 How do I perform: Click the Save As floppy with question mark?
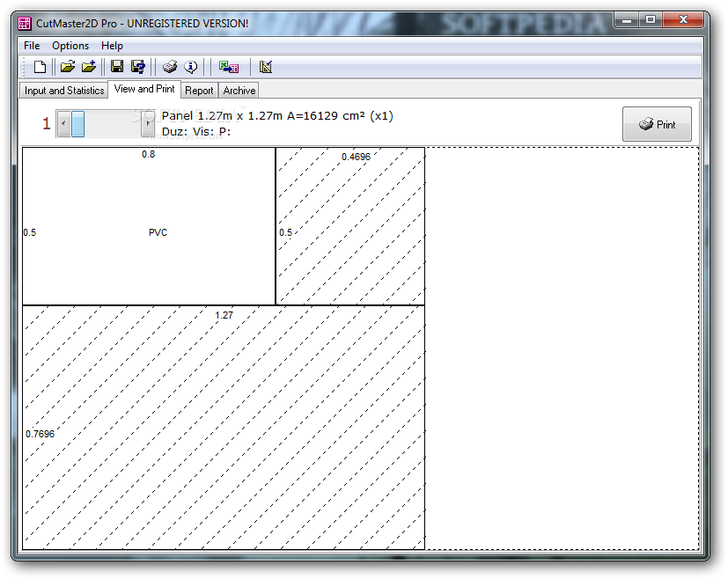coord(138,67)
